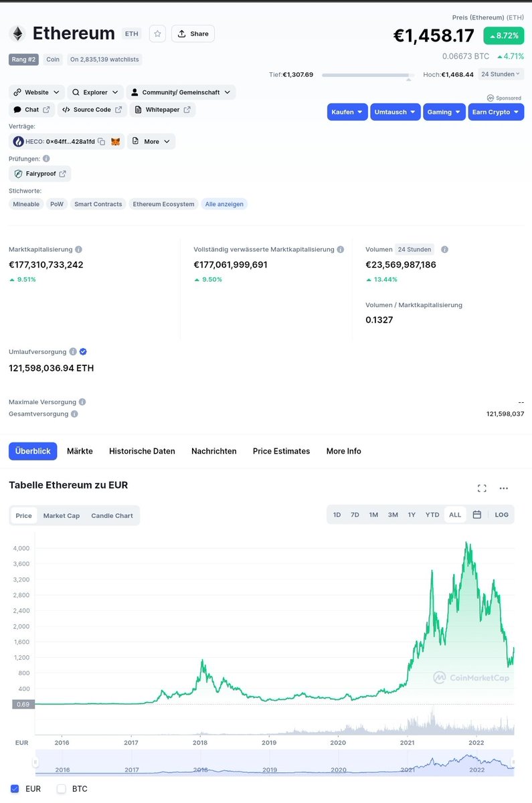This screenshot has width=532, height=803.
Task: Click info icon beside Vollständig verwässerte Marktkapitalisierung
Action: (341, 250)
